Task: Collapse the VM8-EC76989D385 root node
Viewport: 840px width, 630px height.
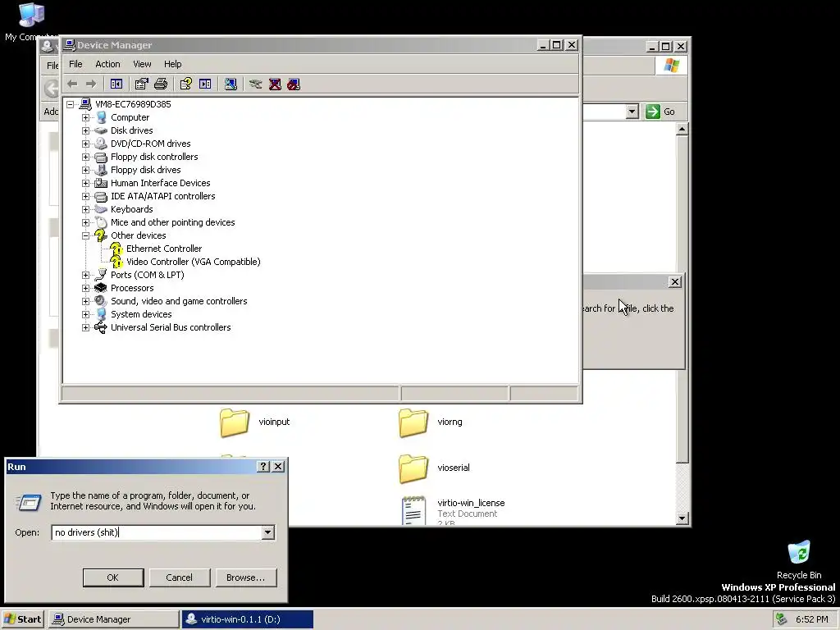Action: pos(71,104)
